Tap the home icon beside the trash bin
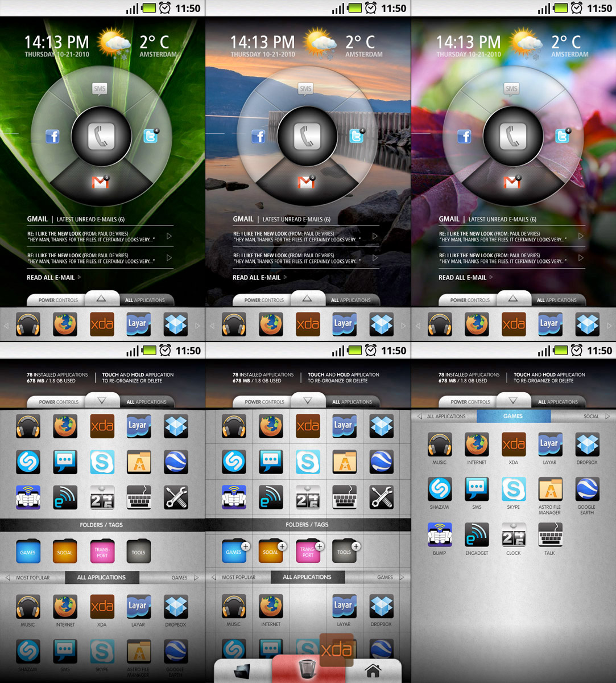 pos(373,670)
